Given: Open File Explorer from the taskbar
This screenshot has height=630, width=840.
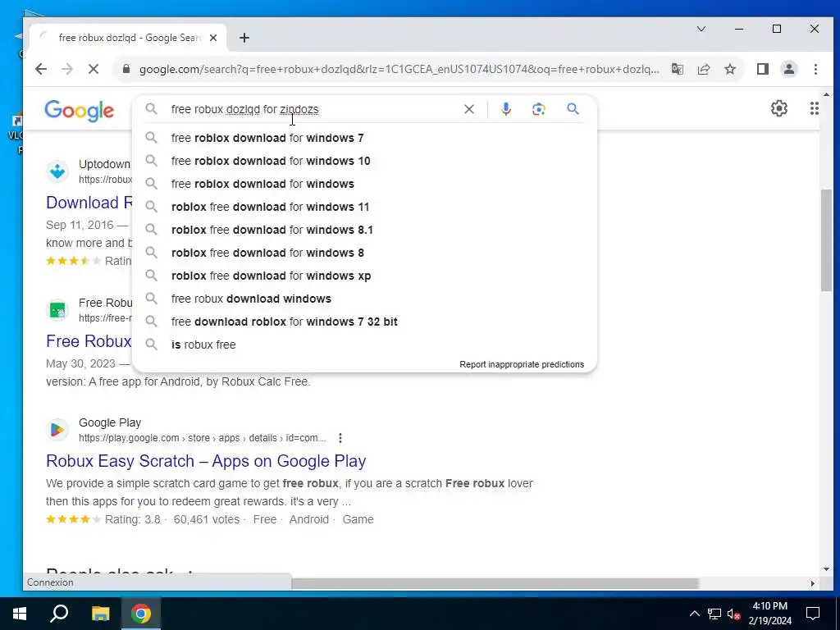Looking at the screenshot, I should [x=100, y=614].
